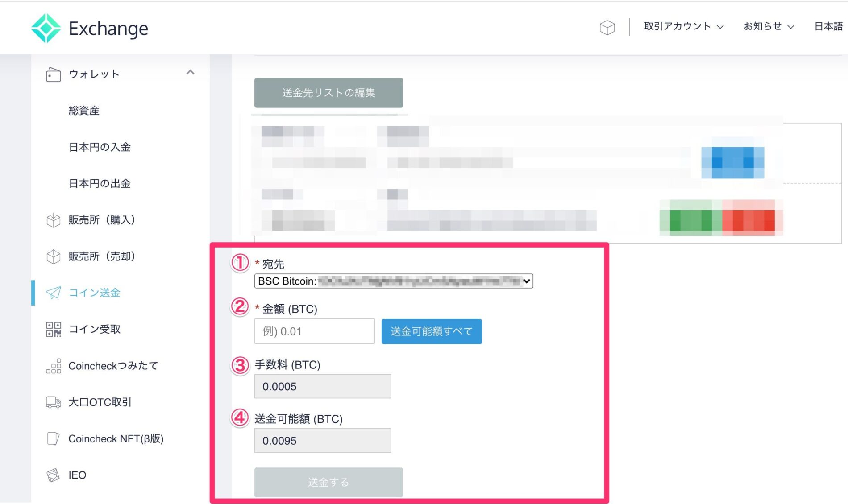Screen dimensions: 848x504
Task: Click the blurred red button in the list
Action: tap(753, 219)
